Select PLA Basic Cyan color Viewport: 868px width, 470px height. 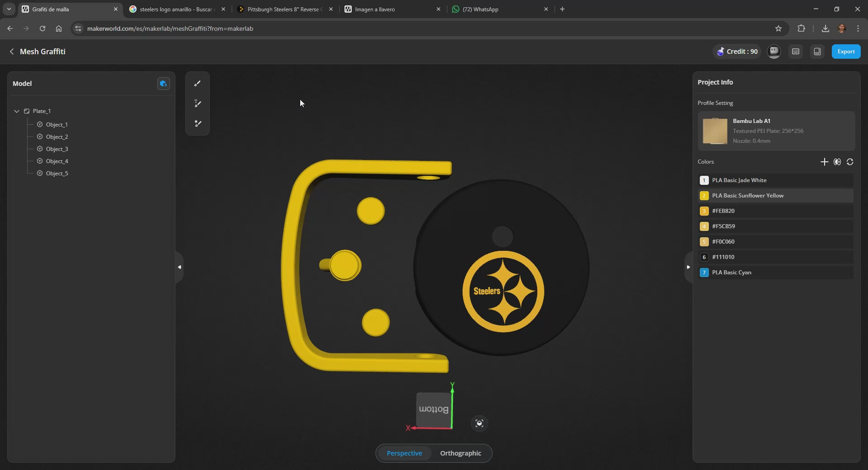pyautogui.click(x=776, y=273)
